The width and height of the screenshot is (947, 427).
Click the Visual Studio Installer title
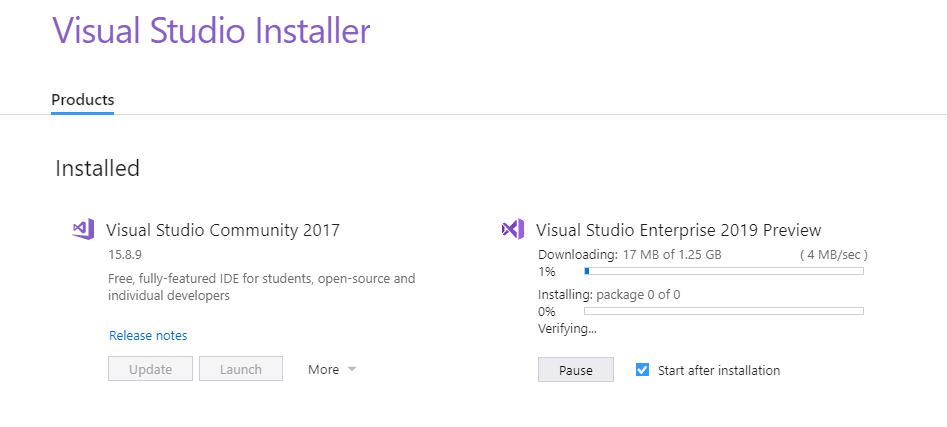211,30
